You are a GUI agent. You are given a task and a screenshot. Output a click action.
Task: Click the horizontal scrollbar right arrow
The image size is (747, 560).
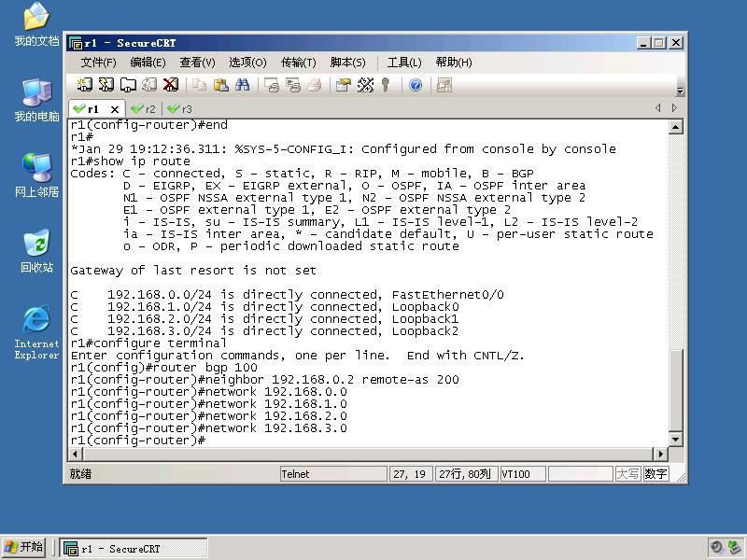tap(660, 454)
